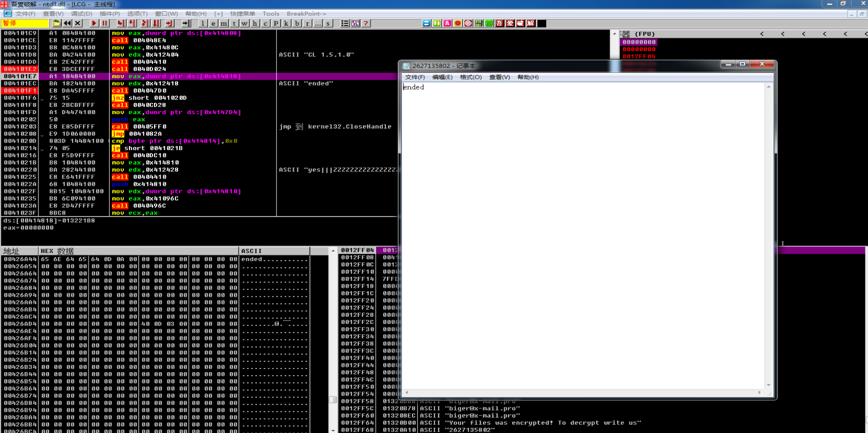This screenshot has height=433, width=868.
Task: Select the 'jmp 到 kernel32.CloseHandle' comment
Action: 335,126
